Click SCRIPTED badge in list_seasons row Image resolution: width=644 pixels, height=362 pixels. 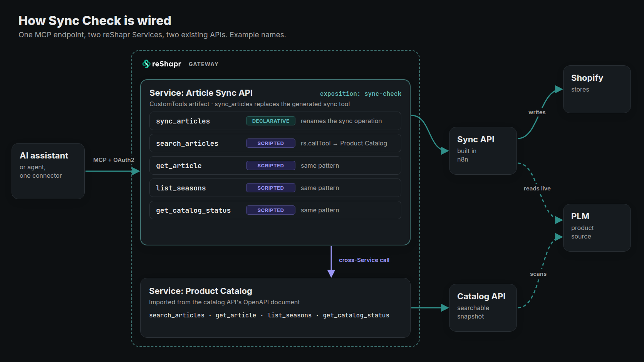click(x=271, y=188)
